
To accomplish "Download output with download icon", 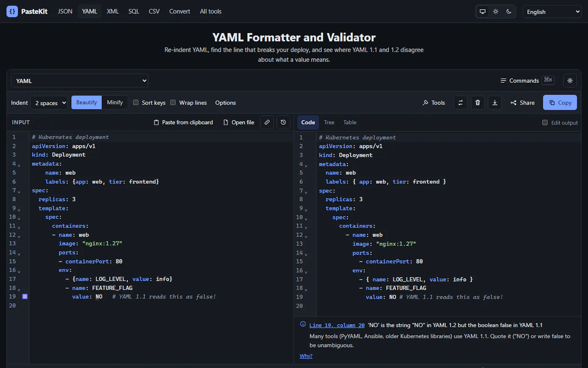I will pos(495,103).
